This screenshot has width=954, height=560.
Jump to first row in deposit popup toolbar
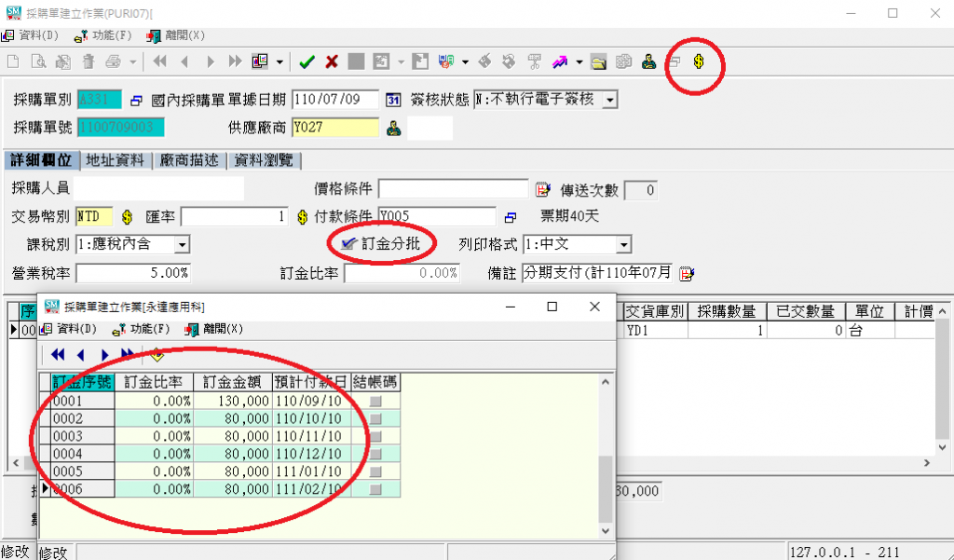(58, 355)
